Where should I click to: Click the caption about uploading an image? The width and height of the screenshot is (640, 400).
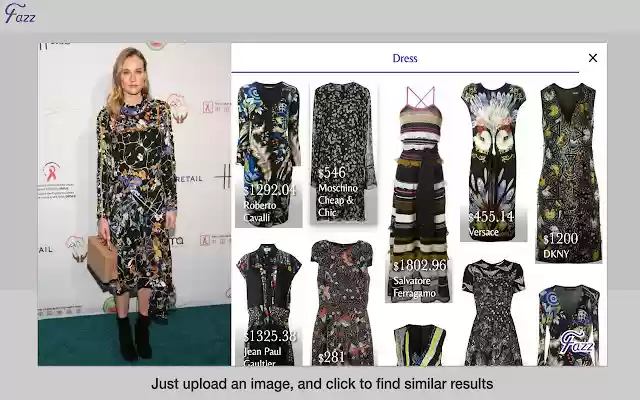(x=322, y=384)
